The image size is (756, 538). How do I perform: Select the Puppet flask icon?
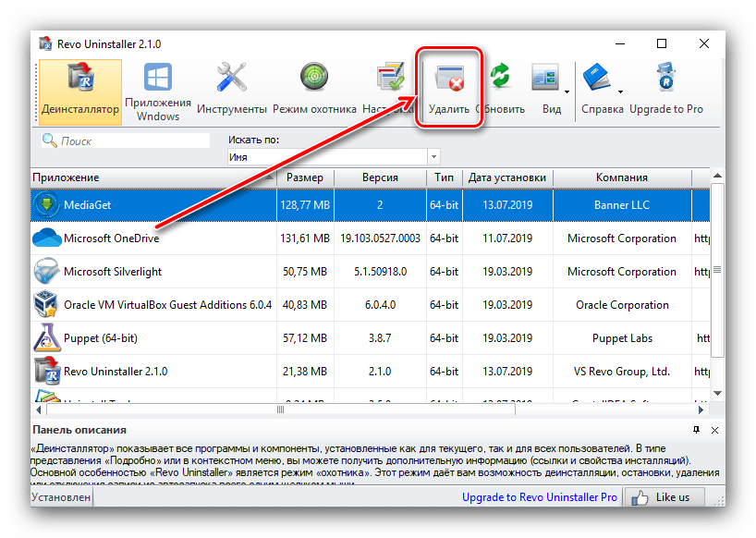pyautogui.click(x=47, y=337)
